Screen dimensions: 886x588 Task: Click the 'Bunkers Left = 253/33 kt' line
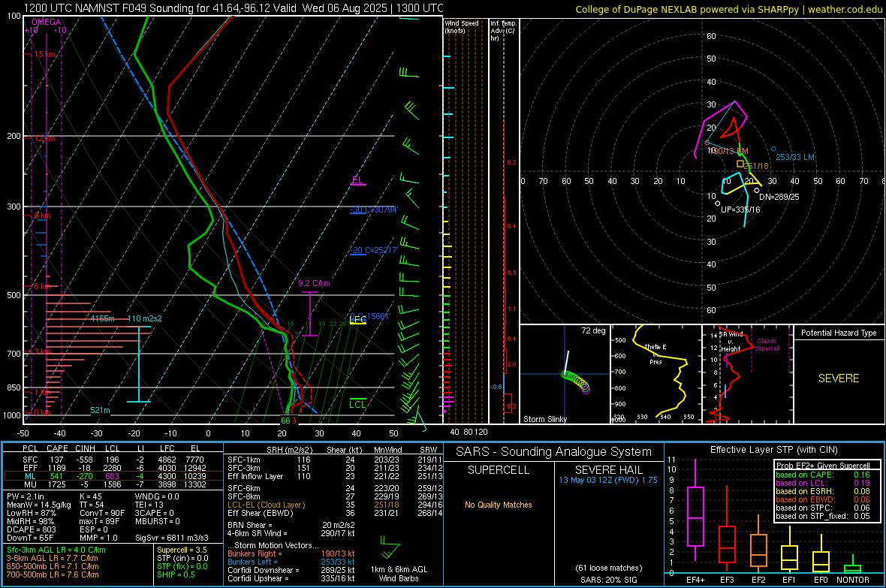(x=291, y=562)
